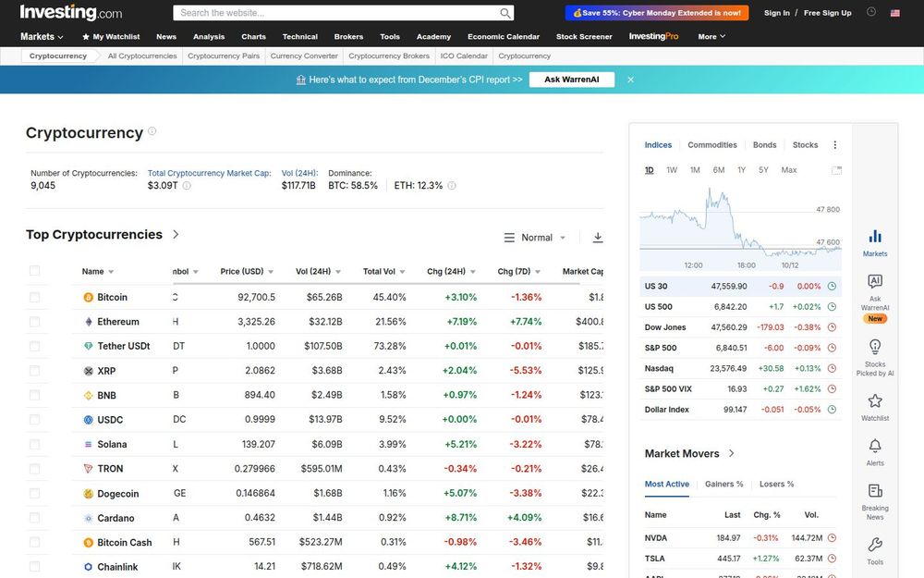The height and width of the screenshot is (578, 924).
Task: Check the XRP row checkbox
Action: (x=35, y=371)
